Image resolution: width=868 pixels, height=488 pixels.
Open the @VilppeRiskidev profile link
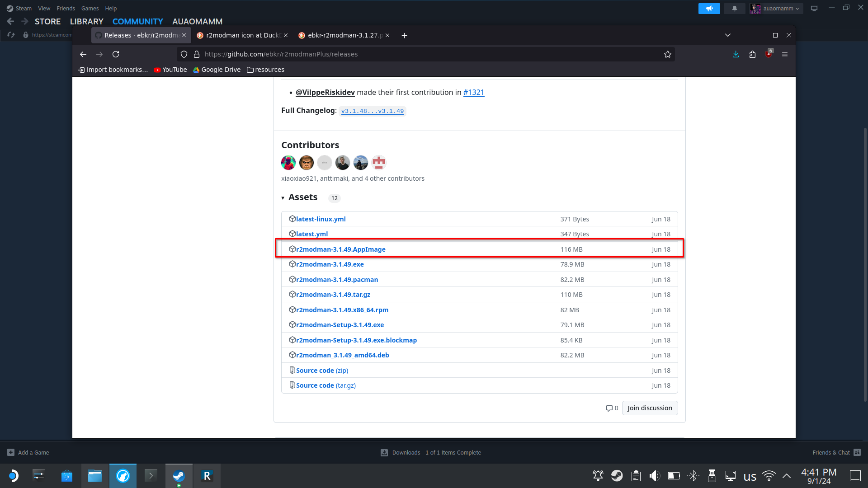325,92
